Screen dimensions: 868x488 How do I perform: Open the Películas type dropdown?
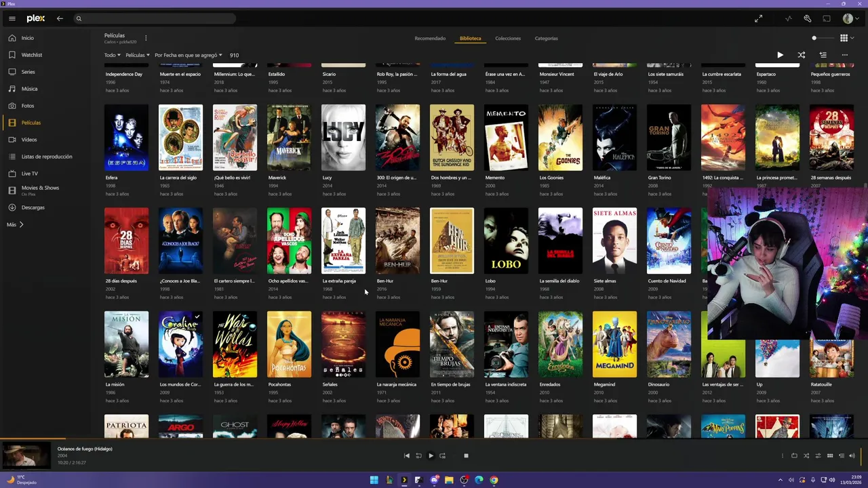pyautogui.click(x=138, y=55)
